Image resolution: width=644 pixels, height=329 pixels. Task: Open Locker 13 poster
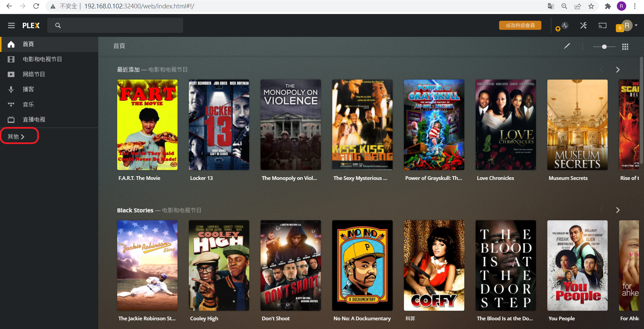click(x=219, y=125)
